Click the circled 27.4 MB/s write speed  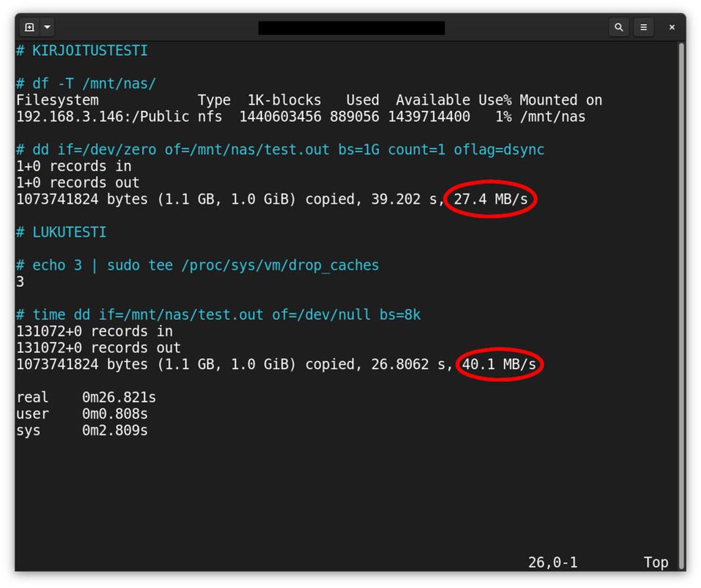491,199
